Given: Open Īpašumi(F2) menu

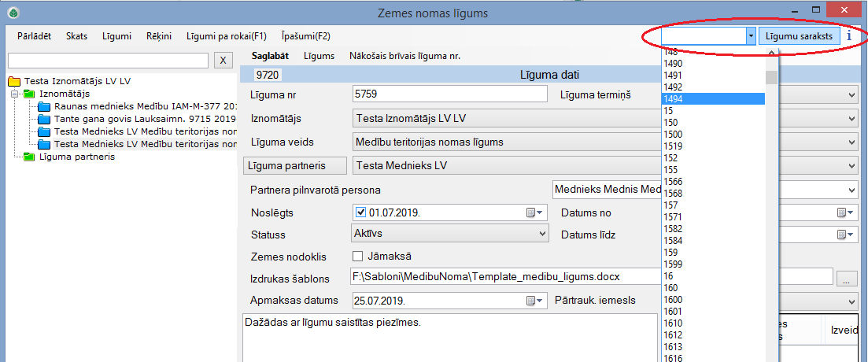Looking at the screenshot, I should pos(305,36).
